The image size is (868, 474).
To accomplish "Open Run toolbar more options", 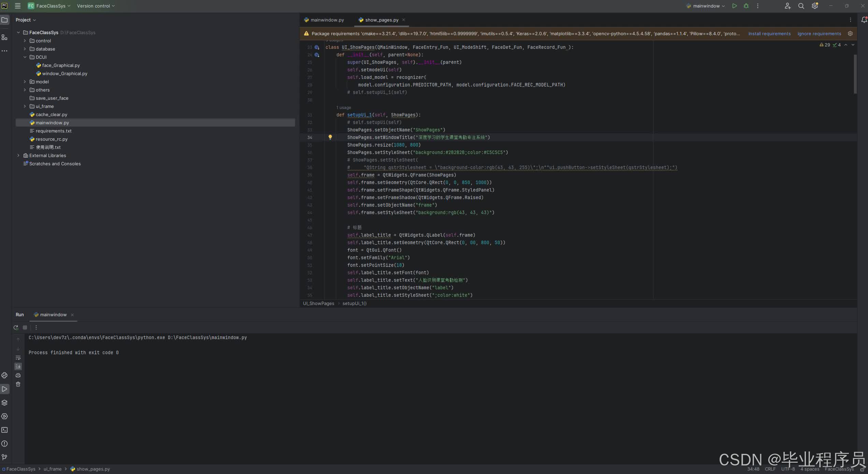I will click(x=36, y=327).
